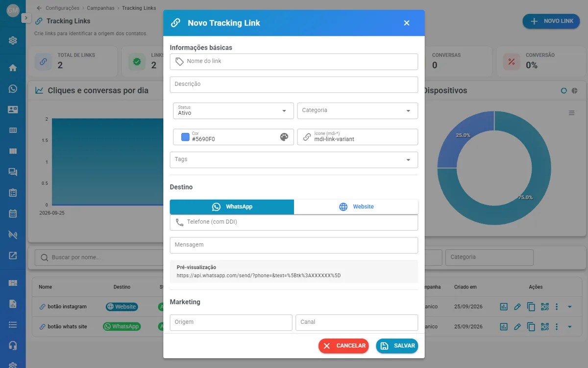Screen dimensions: 588x368
Task: View statistics for botão whats site
Action: 504,327
